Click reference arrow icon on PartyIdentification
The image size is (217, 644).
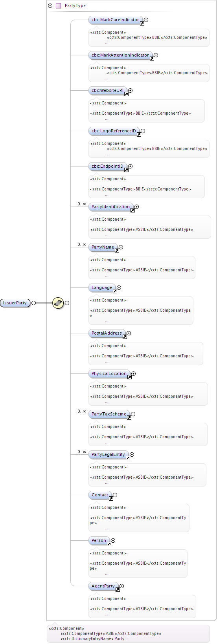[x=132, y=210]
